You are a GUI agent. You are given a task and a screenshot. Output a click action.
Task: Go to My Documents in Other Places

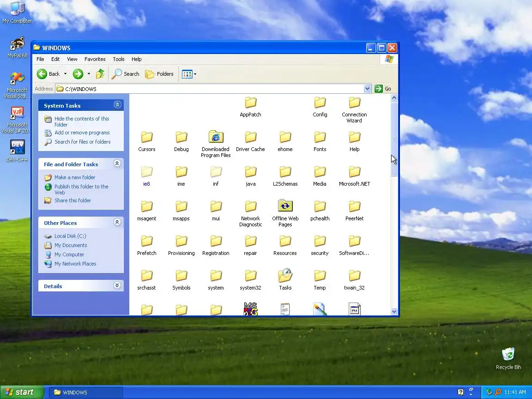pyautogui.click(x=71, y=245)
